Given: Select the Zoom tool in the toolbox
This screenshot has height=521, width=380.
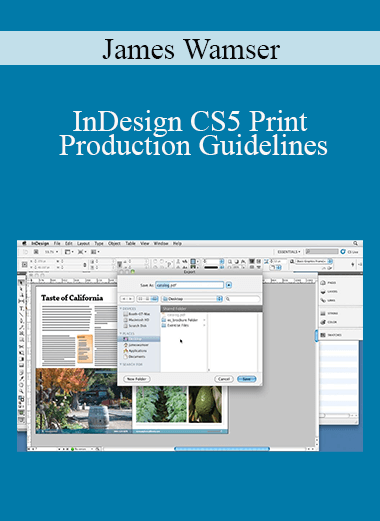Looking at the screenshot, I should tap(21, 391).
